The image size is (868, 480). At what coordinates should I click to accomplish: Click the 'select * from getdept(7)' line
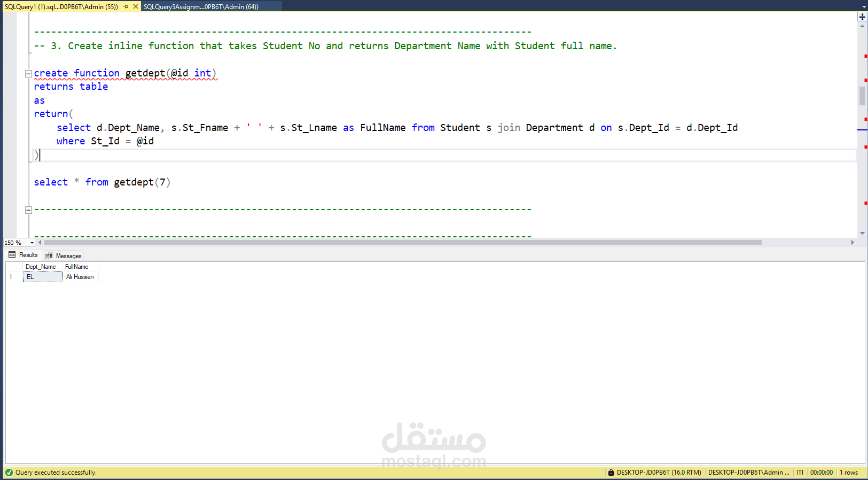pos(103,182)
